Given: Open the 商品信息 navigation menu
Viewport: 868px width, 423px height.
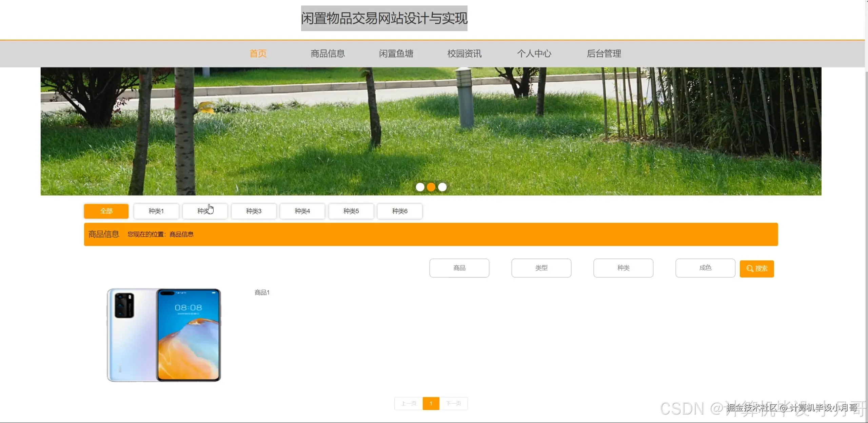Looking at the screenshot, I should tap(328, 54).
